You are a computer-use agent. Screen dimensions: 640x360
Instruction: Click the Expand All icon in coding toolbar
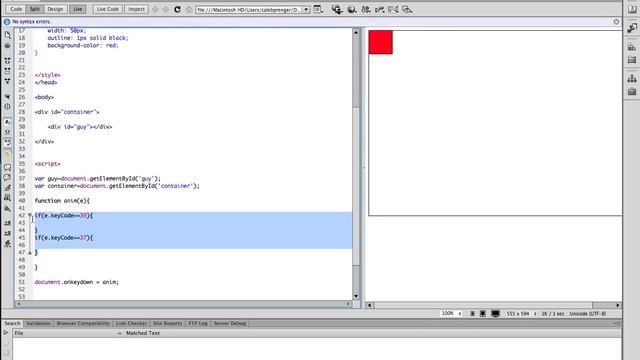pos(7,81)
